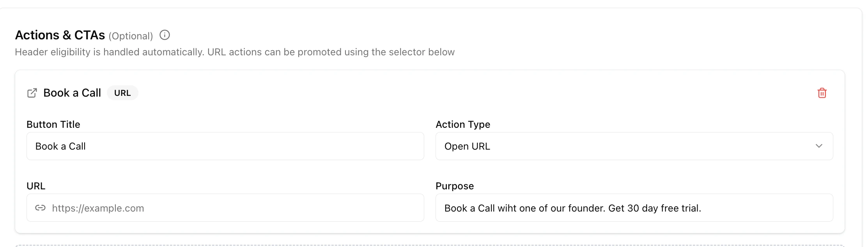Click the external link icon next to Book a Call
Screen dimensions: 868x247
[x=32, y=93]
